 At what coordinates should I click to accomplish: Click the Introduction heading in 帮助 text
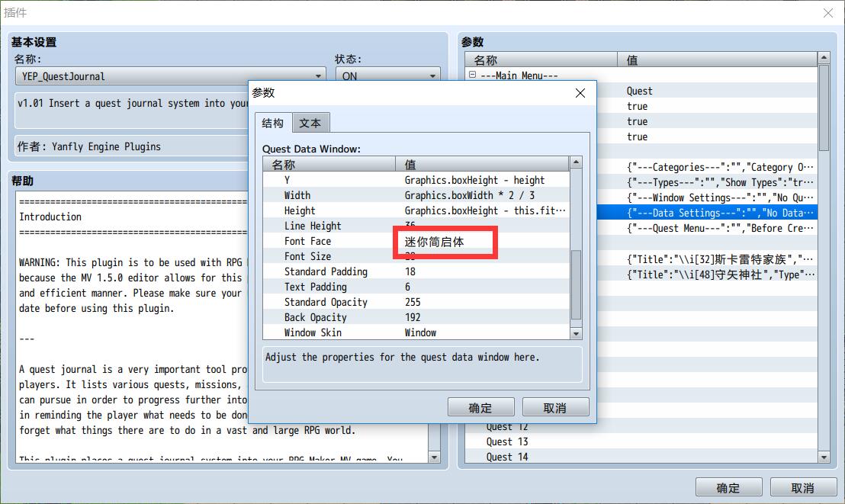click(x=50, y=217)
